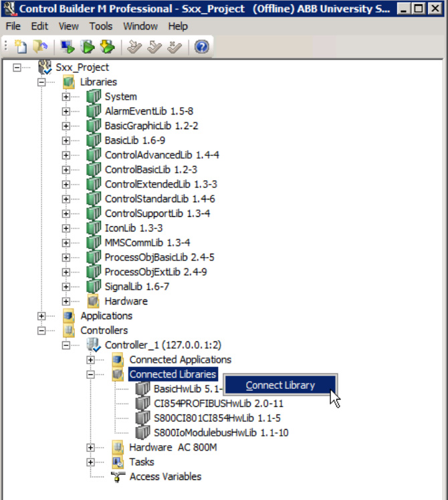Expand the ProcessObjExtLib 2.4-9 node
Screen dimensions: 448x500
(66, 272)
